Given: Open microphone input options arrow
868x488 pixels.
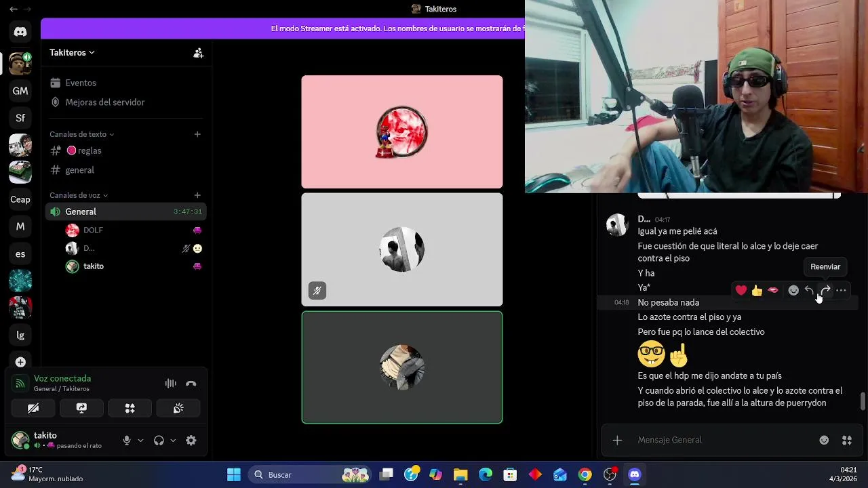Looking at the screenshot, I should tap(140, 441).
